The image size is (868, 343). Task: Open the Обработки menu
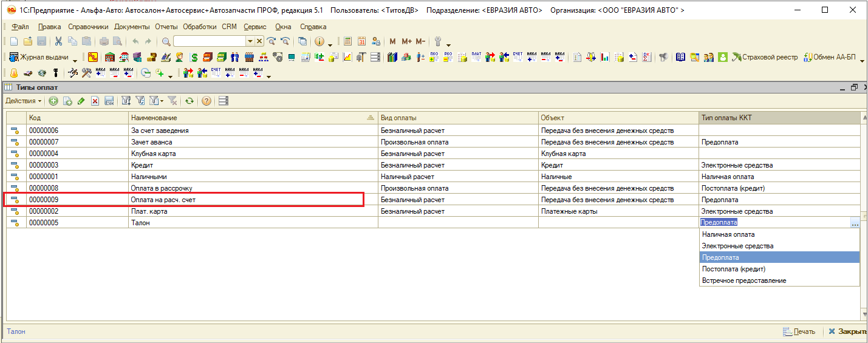coord(200,27)
